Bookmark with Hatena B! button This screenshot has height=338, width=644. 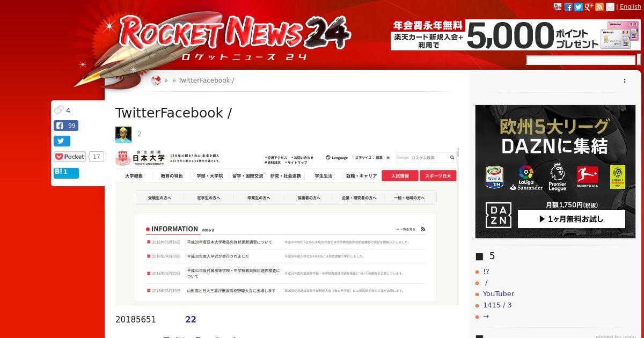click(66, 173)
